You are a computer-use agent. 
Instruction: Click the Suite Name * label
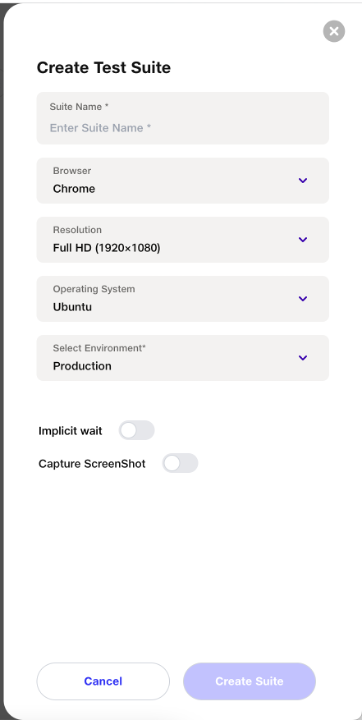coord(79,107)
